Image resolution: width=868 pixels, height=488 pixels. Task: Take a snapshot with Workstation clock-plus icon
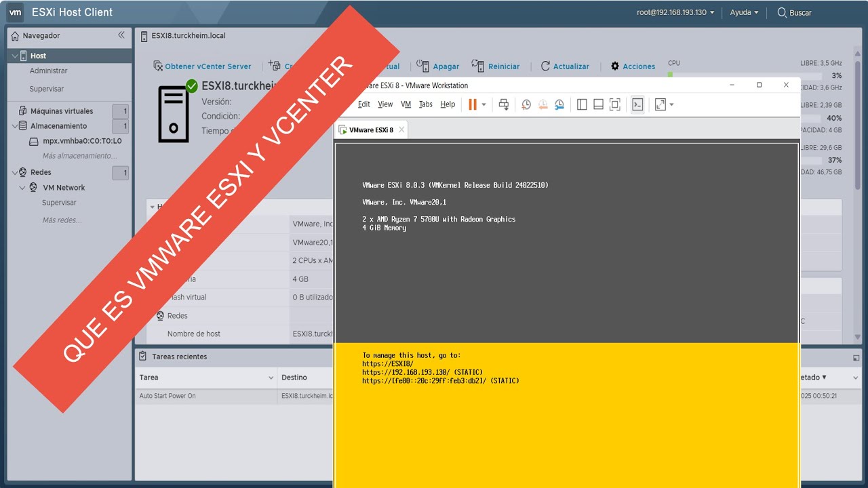[526, 104]
